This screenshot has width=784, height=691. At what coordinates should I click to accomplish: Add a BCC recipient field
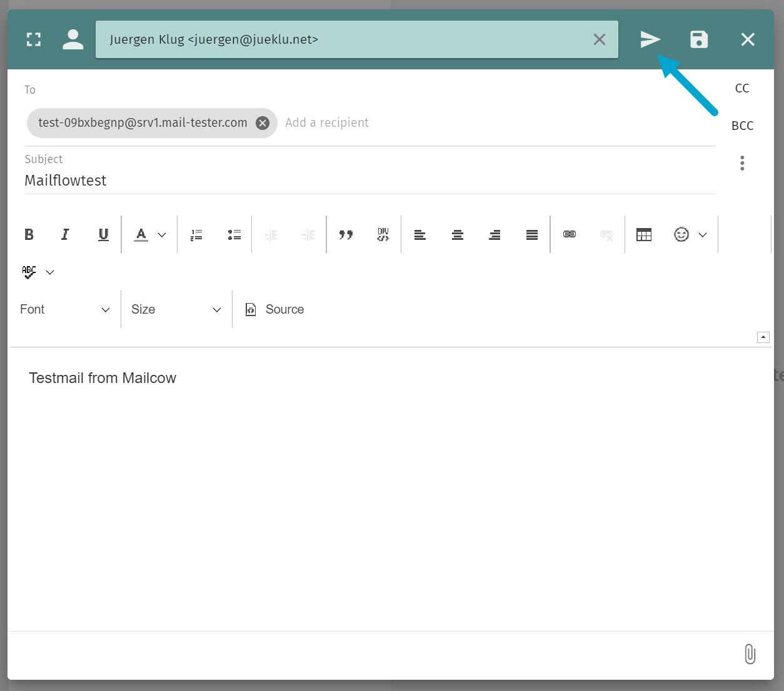pos(742,126)
